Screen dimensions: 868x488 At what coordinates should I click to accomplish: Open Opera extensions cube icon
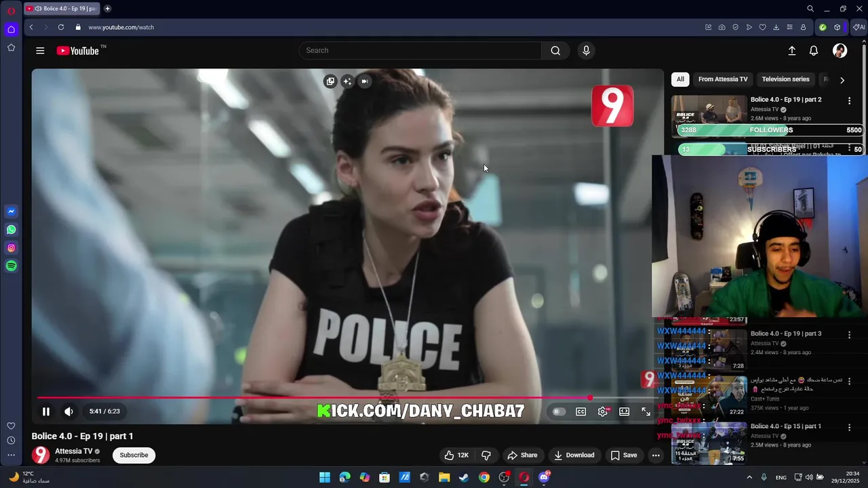(x=837, y=28)
